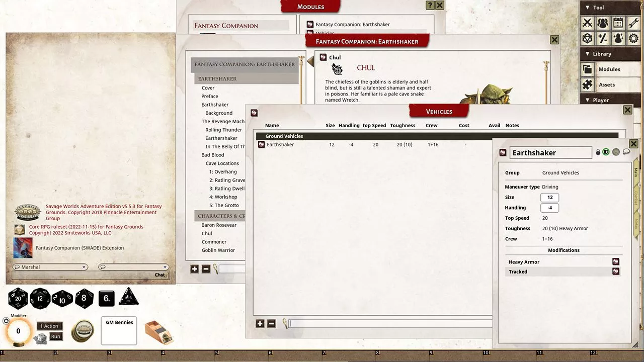
Task: Click the help question mark in Modules window
Action: pos(430,5)
